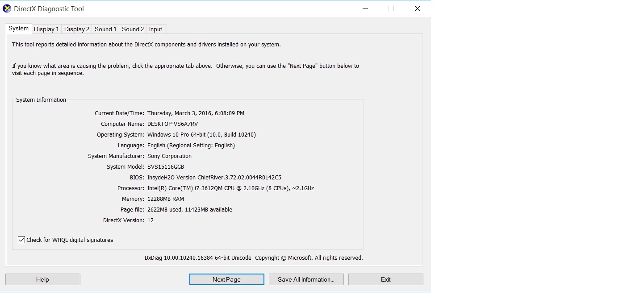
Task: Click the Windows 10 Pro operating system value
Action: pyautogui.click(x=201, y=135)
